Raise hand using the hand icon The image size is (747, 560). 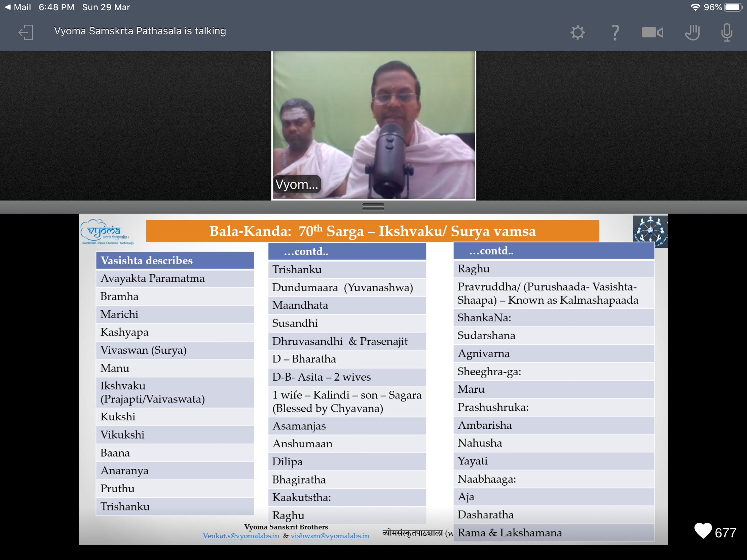[x=692, y=32]
